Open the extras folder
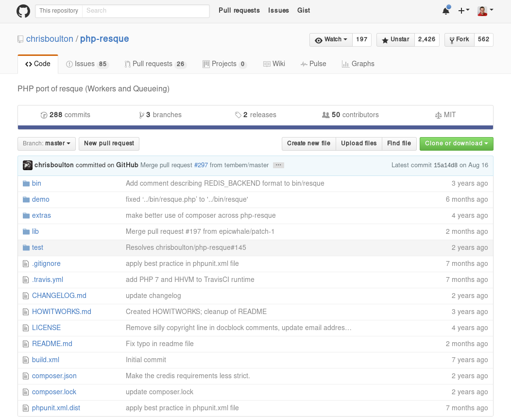511x420 pixels. click(41, 215)
